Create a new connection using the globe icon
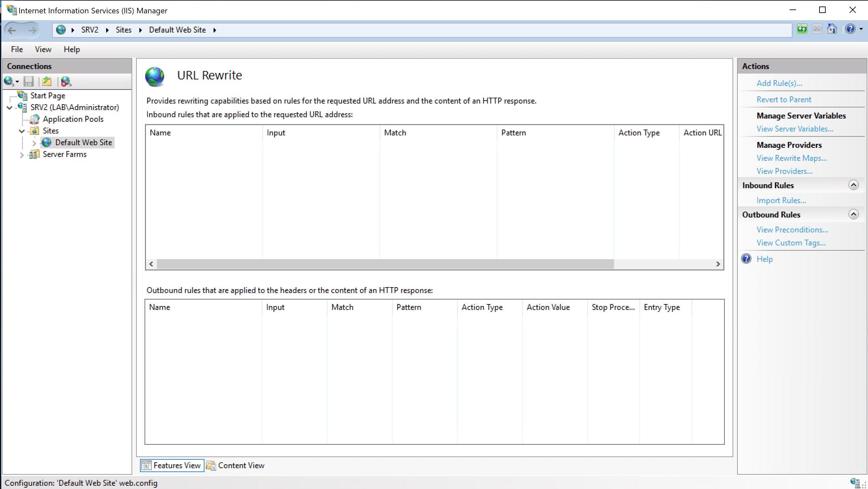868x489 pixels. click(x=9, y=82)
